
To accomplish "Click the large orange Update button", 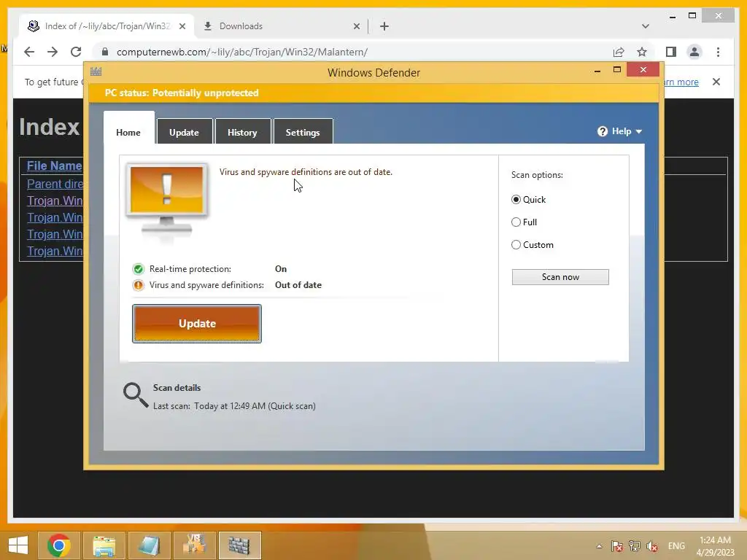I will point(197,324).
